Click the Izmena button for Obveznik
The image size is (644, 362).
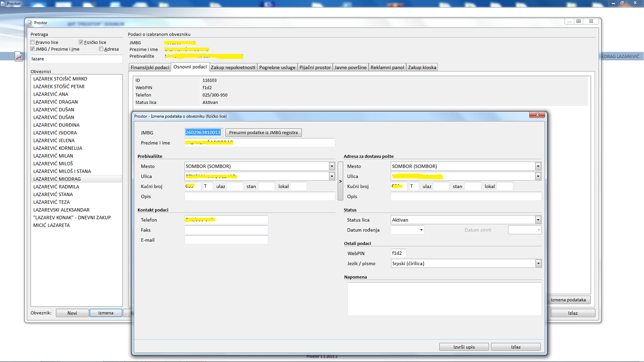(x=106, y=313)
